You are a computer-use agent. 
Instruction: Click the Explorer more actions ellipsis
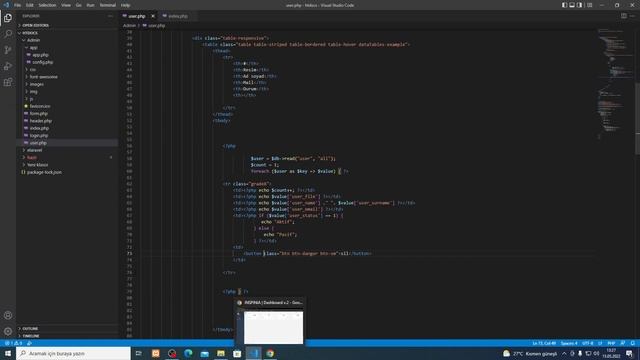tap(110, 16)
